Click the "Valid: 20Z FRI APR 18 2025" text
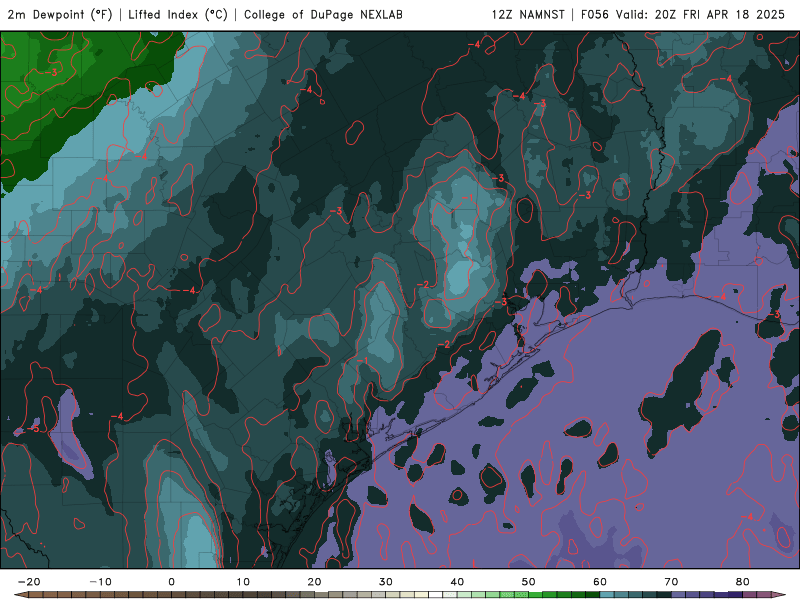Image resolution: width=800 pixels, height=600 pixels. click(x=701, y=15)
